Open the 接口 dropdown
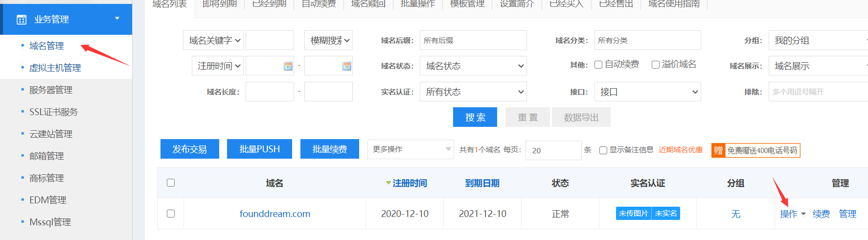 click(648, 92)
